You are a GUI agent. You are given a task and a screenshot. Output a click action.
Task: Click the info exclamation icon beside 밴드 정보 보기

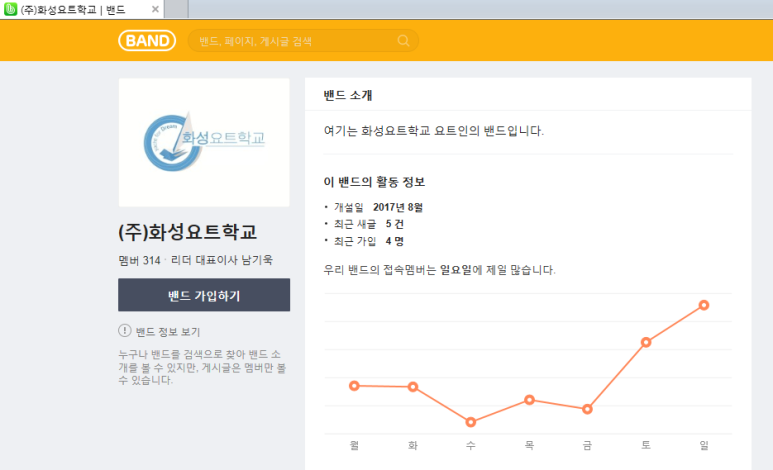point(125,331)
